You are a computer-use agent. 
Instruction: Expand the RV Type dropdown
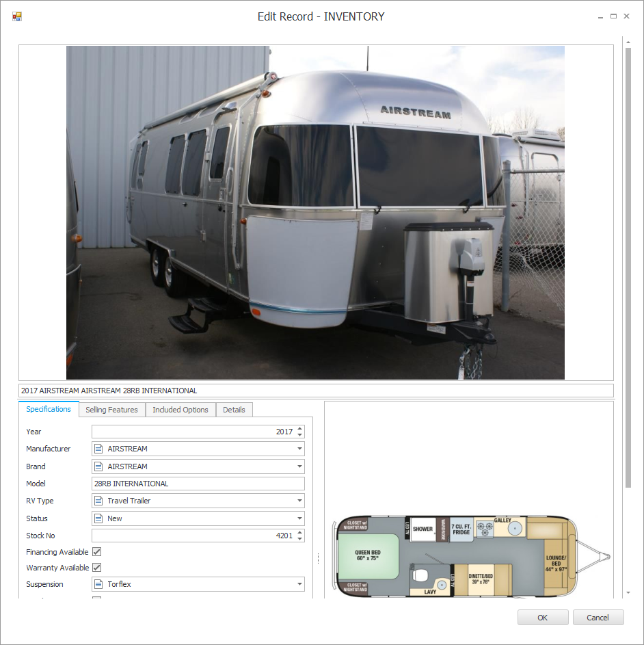(x=300, y=501)
